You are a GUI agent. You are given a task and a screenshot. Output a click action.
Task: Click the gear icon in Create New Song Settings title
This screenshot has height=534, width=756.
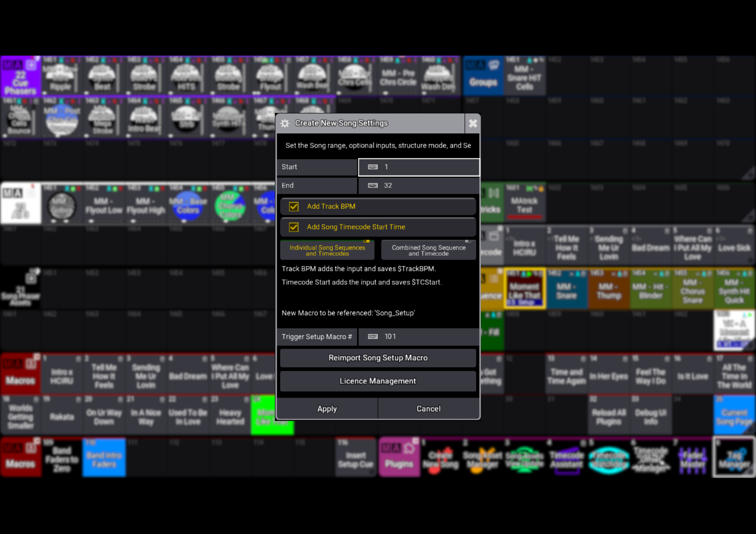pyautogui.click(x=285, y=123)
